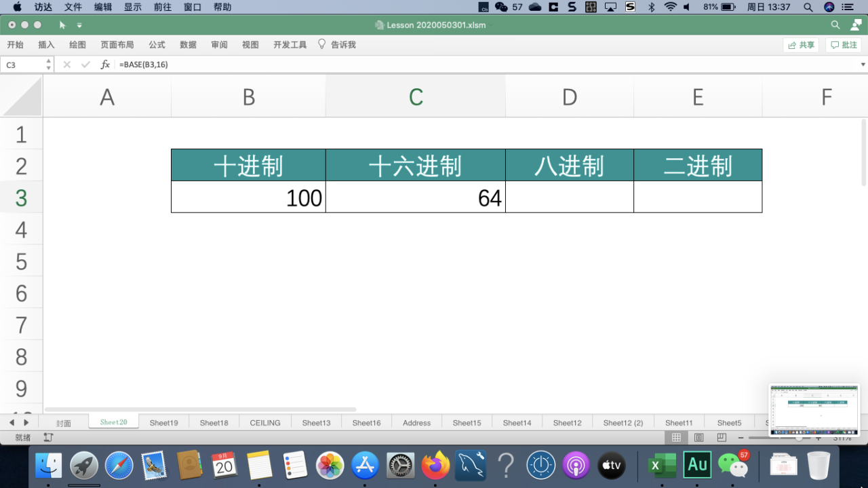Open Spotlight search in the menu bar

(808, 7)
